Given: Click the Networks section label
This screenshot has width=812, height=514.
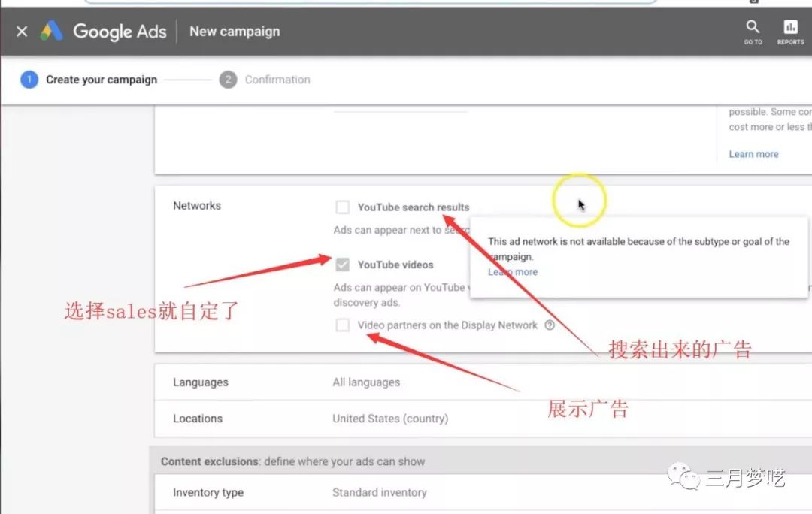Looking at the screenshot, I should 197,206.
